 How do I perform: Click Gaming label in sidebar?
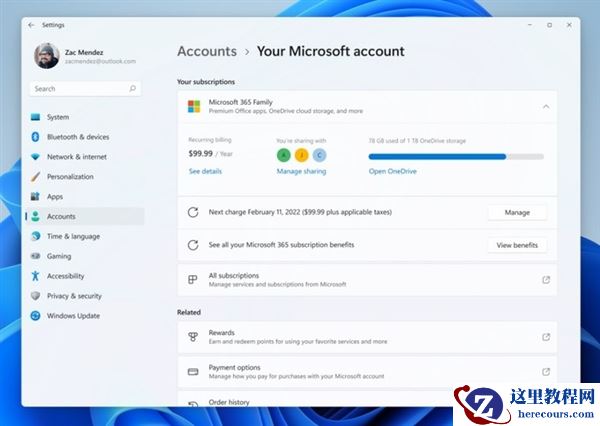(x=59, y=256)
